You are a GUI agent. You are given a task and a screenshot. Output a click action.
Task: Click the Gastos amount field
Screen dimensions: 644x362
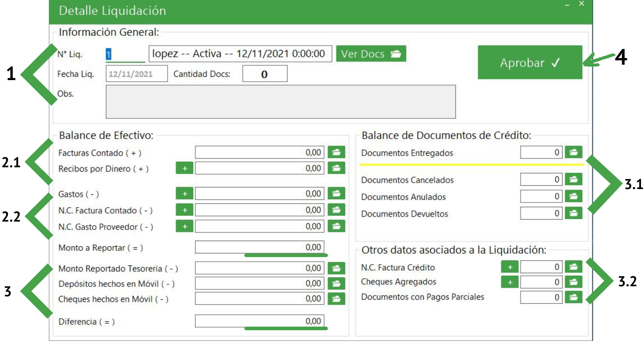259,194
